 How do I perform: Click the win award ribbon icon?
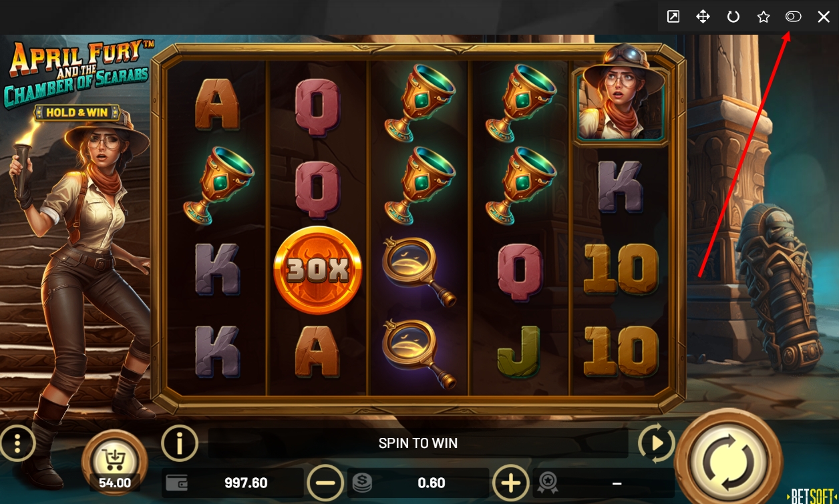[x=548, y=483]
